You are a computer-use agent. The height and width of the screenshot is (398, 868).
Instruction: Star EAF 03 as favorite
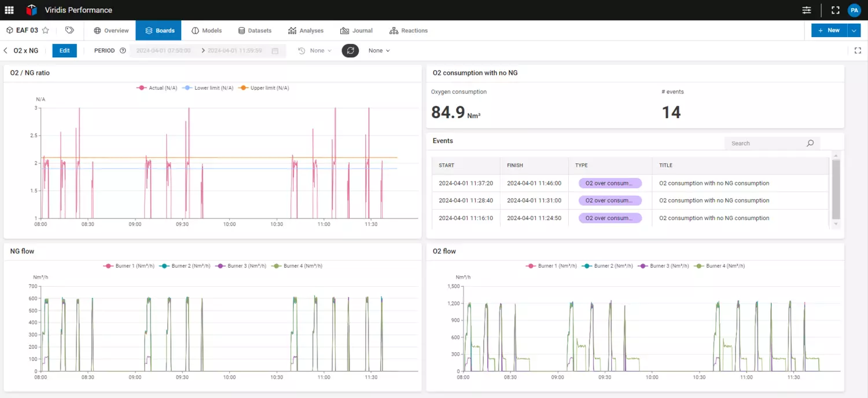[46, 31]
